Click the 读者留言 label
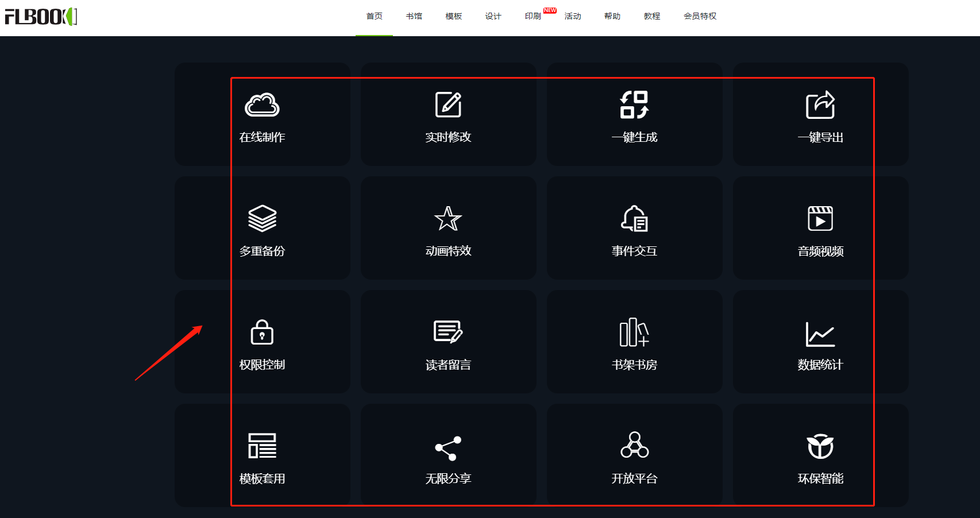Viewport: 980px width, 518px height. click(x=448, y=365)
